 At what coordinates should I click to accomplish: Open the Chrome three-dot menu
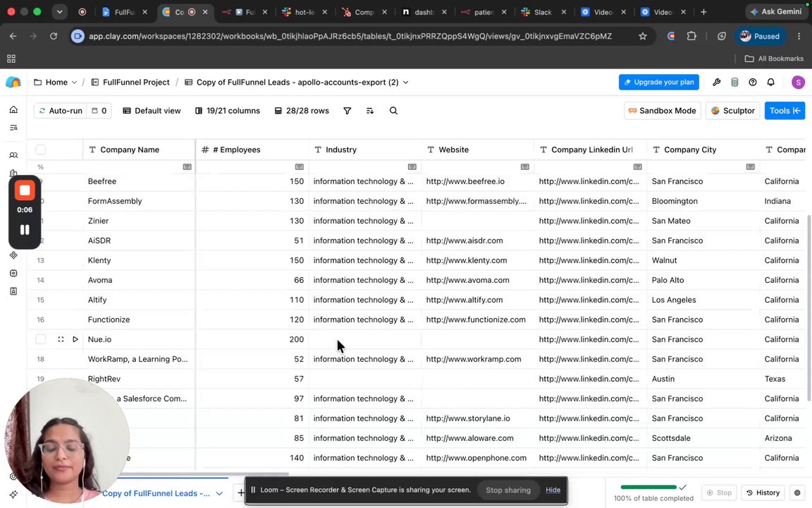[799, 36]
